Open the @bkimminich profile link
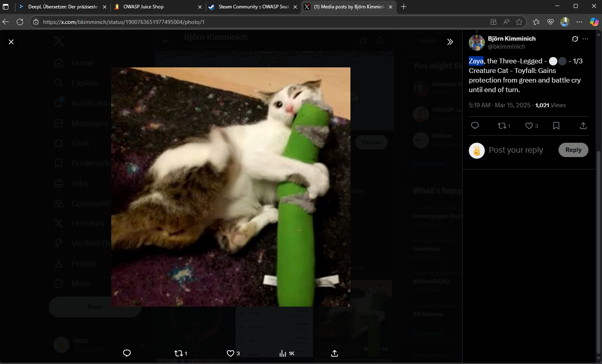 point(506,47)
